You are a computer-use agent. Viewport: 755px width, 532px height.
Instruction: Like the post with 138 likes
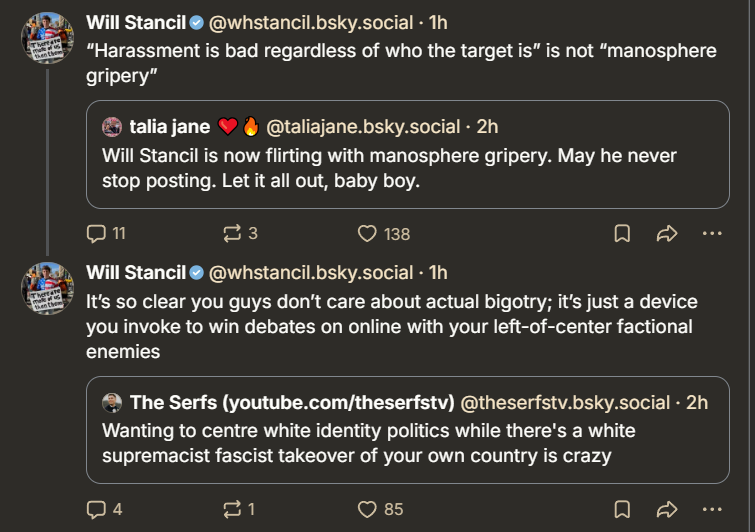[x=383, y=234]
